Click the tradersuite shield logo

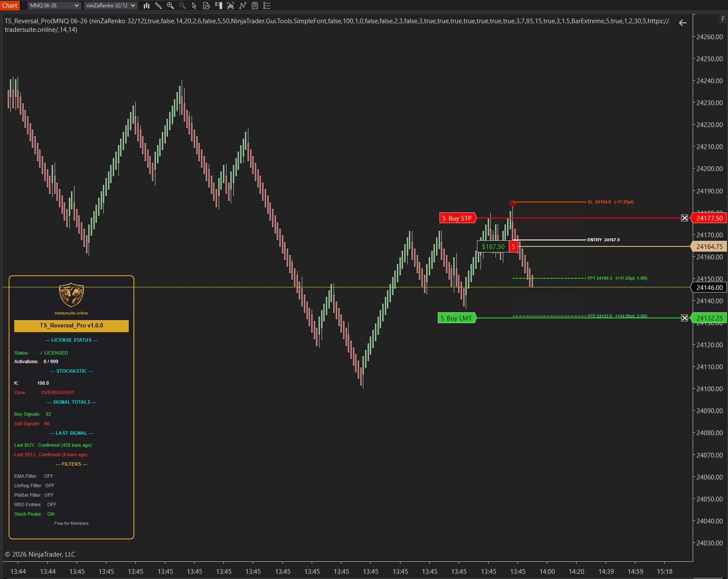pos(71,295)
